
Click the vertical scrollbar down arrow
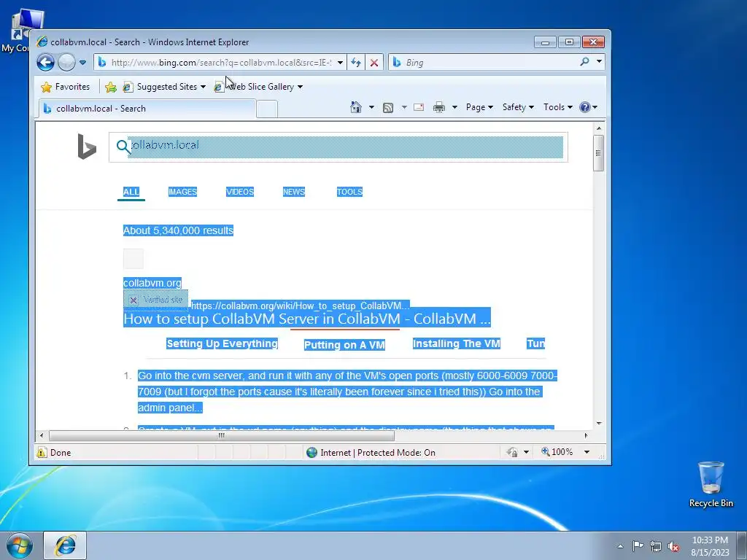coord(599,424)
